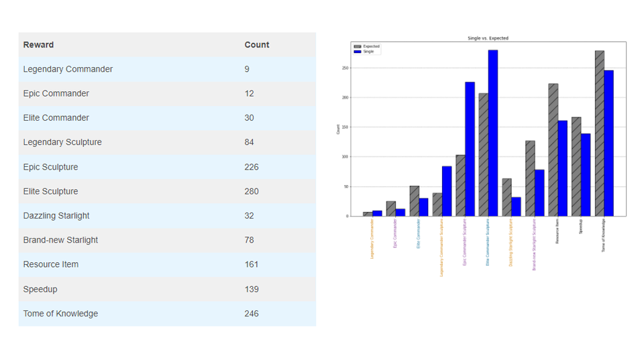The width and height of the screenshot is (644, 362).
Task: Click the Reward column header
Action: tap(38, 45)
